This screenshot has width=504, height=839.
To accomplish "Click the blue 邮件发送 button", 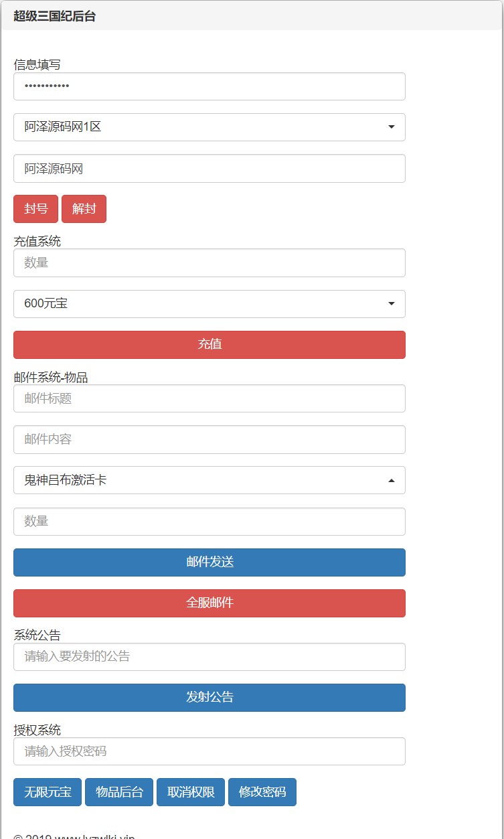I will point(209,562).
